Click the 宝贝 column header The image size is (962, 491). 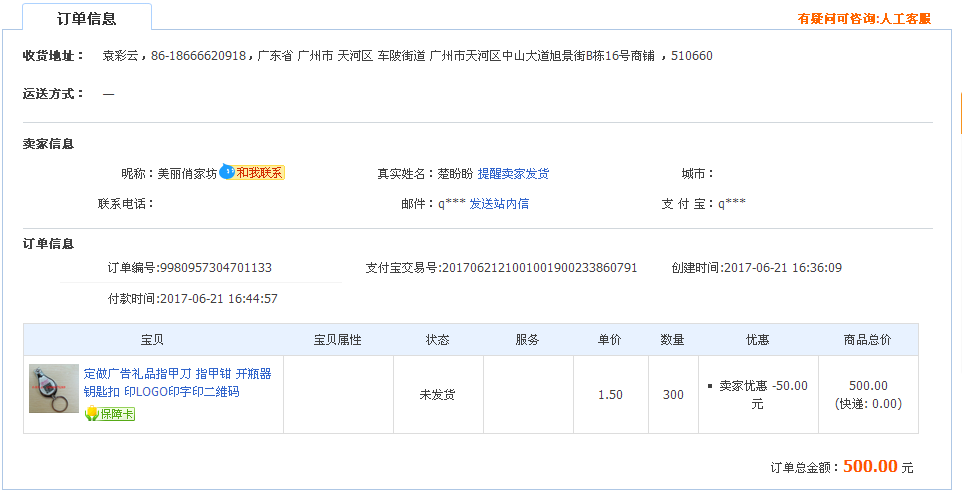click(x=153, y=340)
